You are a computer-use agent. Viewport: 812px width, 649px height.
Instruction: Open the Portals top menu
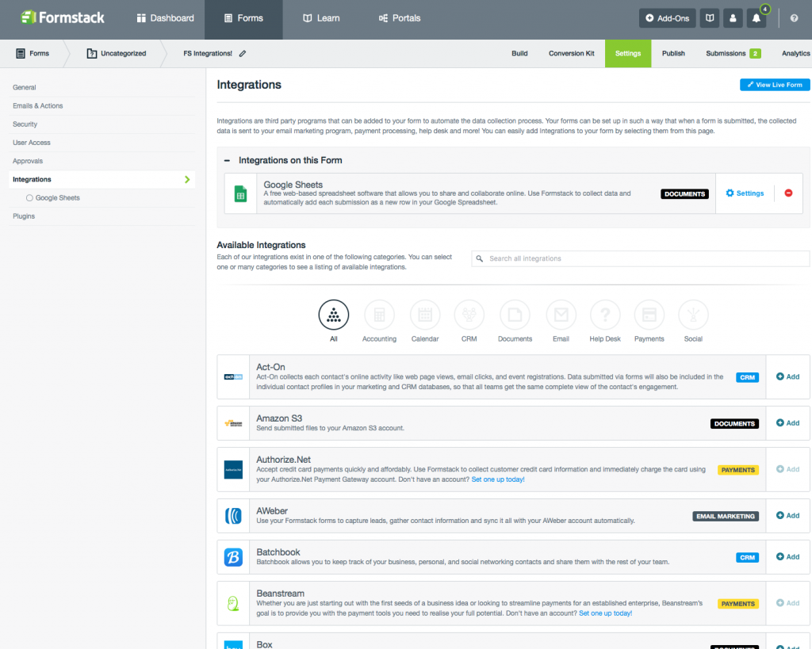[400, 18]
